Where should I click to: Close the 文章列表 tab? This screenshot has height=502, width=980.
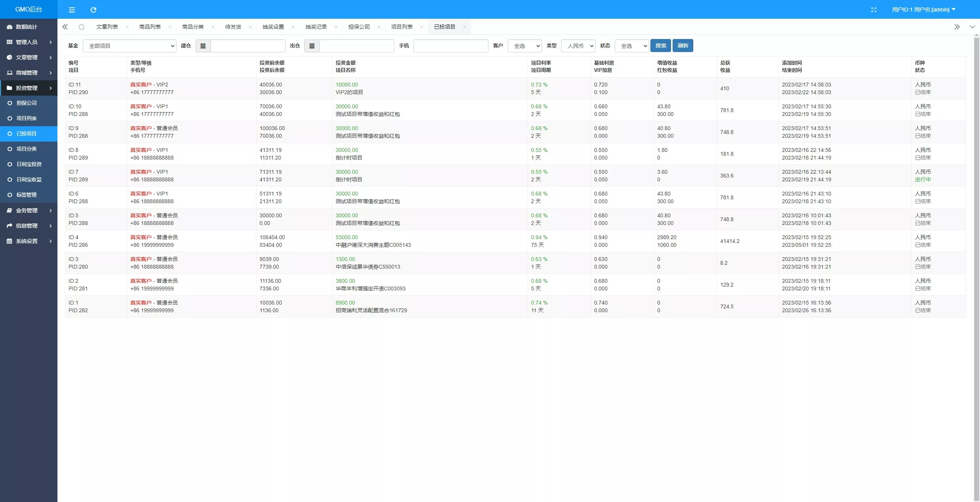127,27
